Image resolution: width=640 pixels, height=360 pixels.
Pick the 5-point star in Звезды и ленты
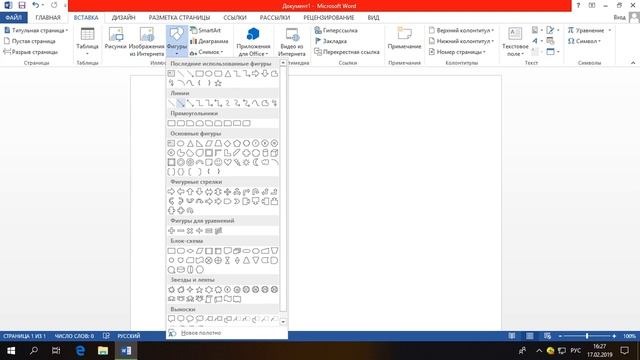(x=200, y=289)
